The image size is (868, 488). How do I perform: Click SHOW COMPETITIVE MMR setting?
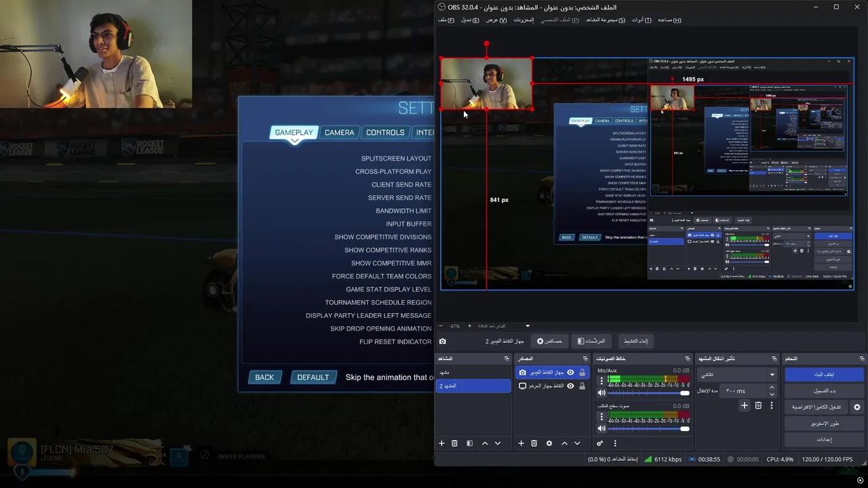point(391,263)
